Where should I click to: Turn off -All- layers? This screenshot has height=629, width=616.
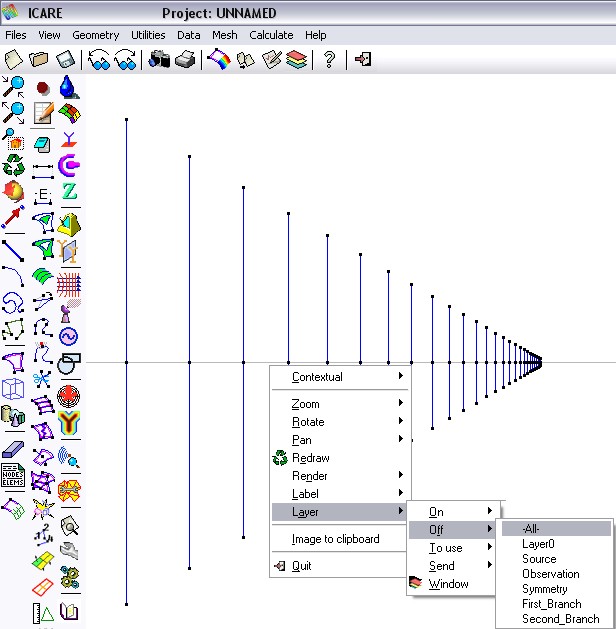click(x=556, y=529)
